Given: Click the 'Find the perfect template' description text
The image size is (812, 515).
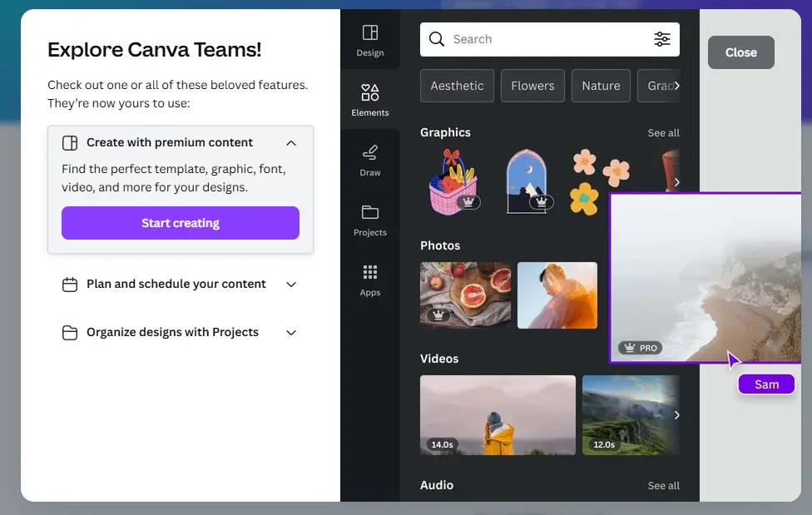Looking at the screenshot, I should [174, 178].
